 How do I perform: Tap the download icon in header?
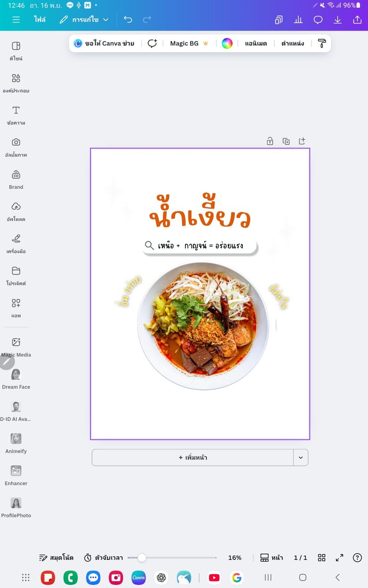tap(338, 20)
